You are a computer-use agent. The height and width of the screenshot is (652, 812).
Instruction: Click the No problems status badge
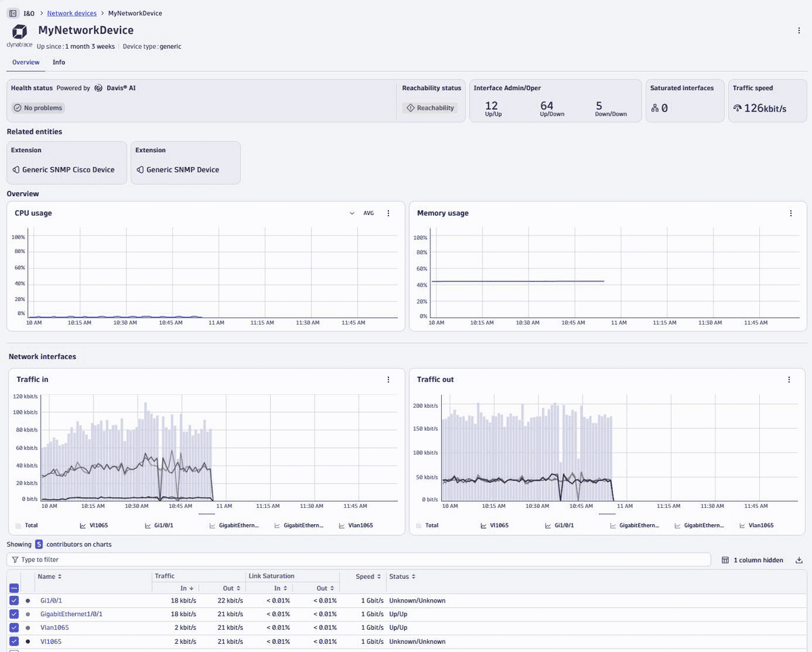coord(39,108)
